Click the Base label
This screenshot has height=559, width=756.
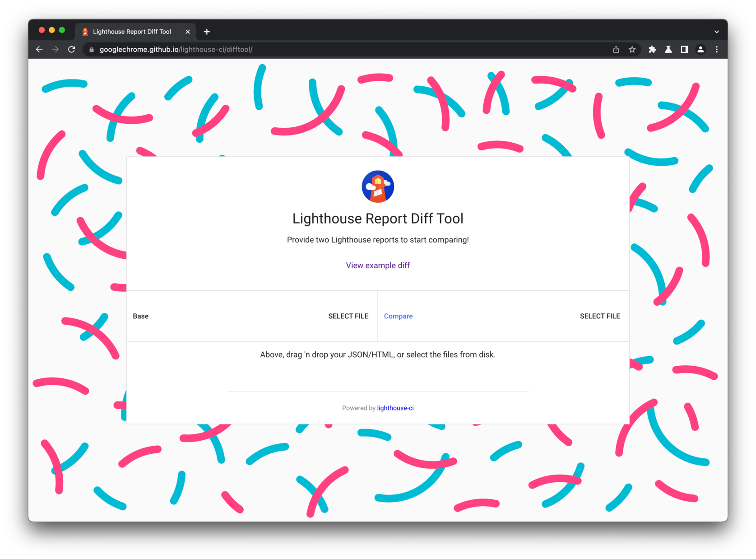(x=141, y=316)
